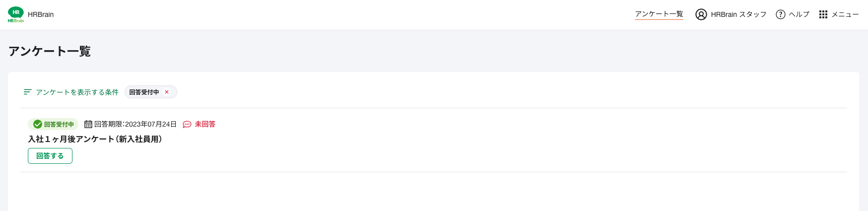Click the filter lines icon
Screen dimensions: 868x211
pos(28,92)
